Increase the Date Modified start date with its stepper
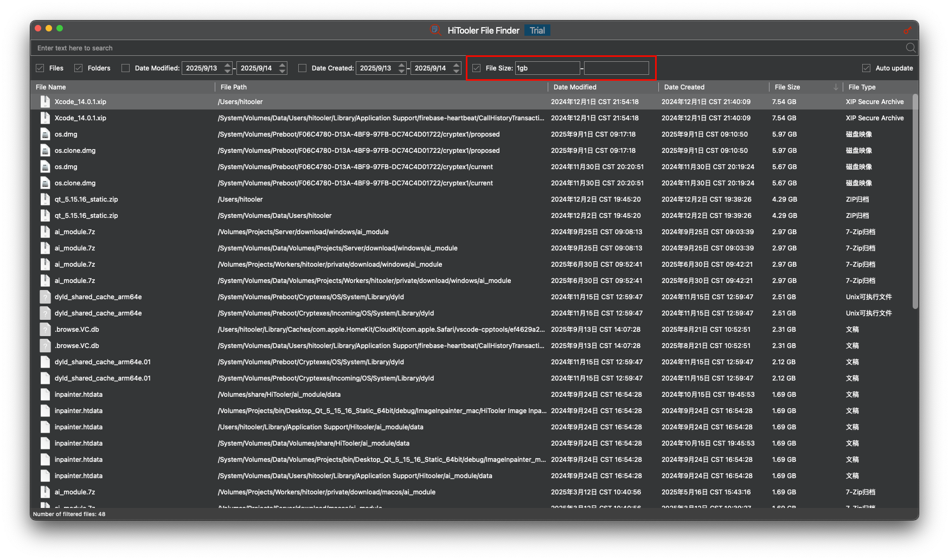 [227, 65]
